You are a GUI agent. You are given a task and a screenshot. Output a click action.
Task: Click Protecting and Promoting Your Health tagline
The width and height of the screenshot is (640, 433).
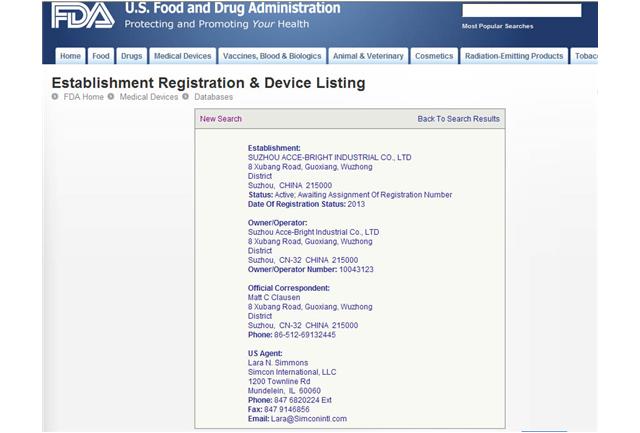(x=216, y=24)
